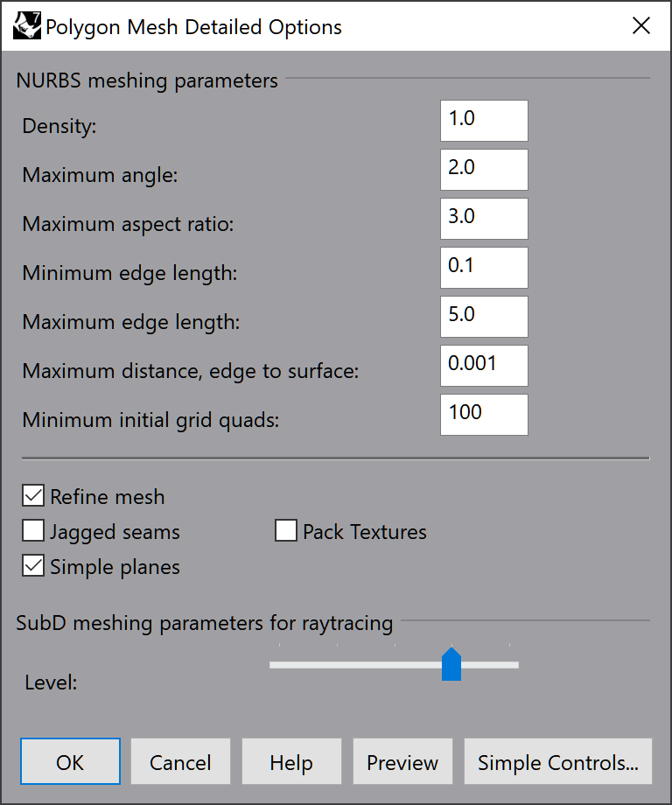Focus the Minimum edge length field
The height and width of the screenshot is (805, 672).
pyautogui.click(x=484, y=268)
